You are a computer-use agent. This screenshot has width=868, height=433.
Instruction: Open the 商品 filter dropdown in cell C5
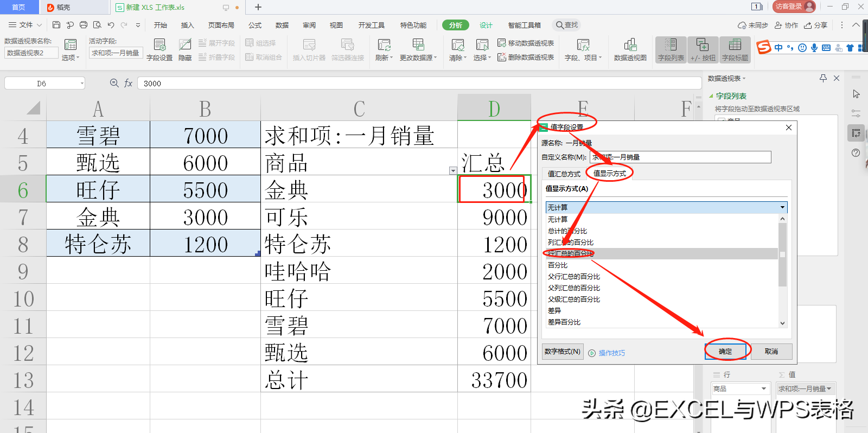[453, 171]
